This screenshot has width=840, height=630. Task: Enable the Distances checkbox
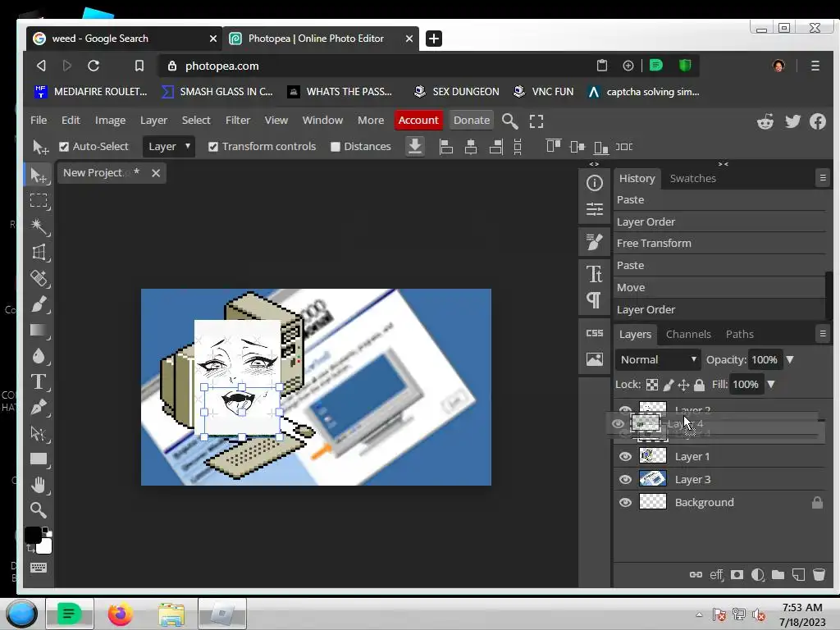tap(336, 147)
